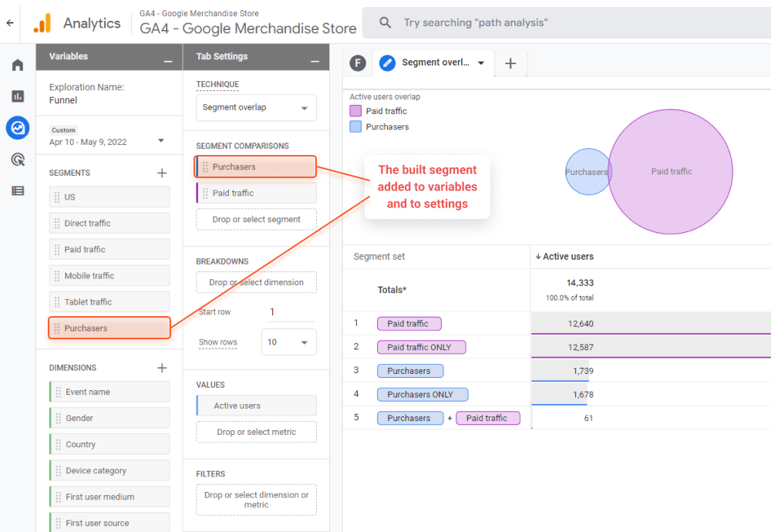Select the Country dimension
This screenshot has height=532, width=771.
109,444
